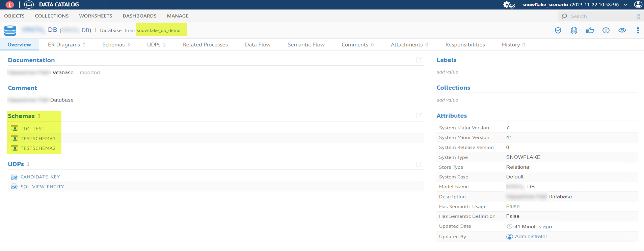
Task: Edit the Documentation section using edit icon
Action: click(x=419, y=60)
